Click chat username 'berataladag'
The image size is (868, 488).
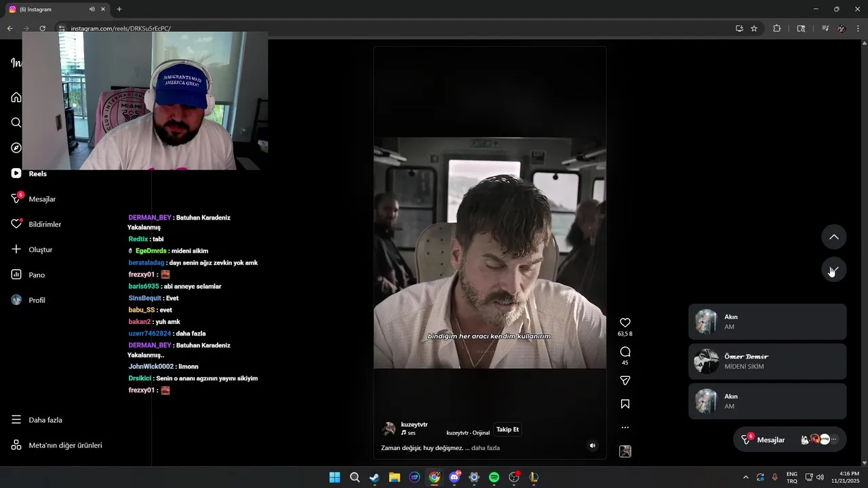(x=146, y=263)
